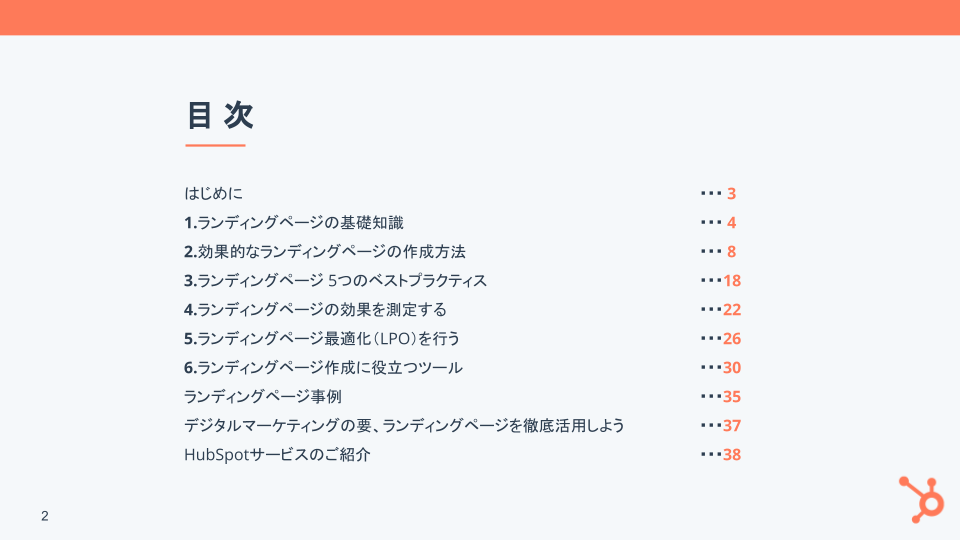Select page number 26 in the contents
This screenshot has height=540, width=960.
pyautogui.click(x=731, y=338)
